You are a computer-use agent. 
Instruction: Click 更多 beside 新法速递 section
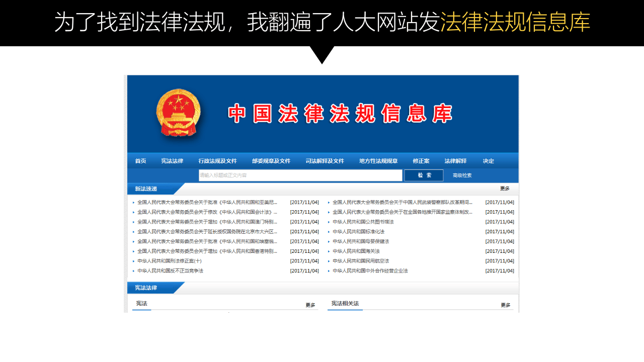click(x=506, y=188)
